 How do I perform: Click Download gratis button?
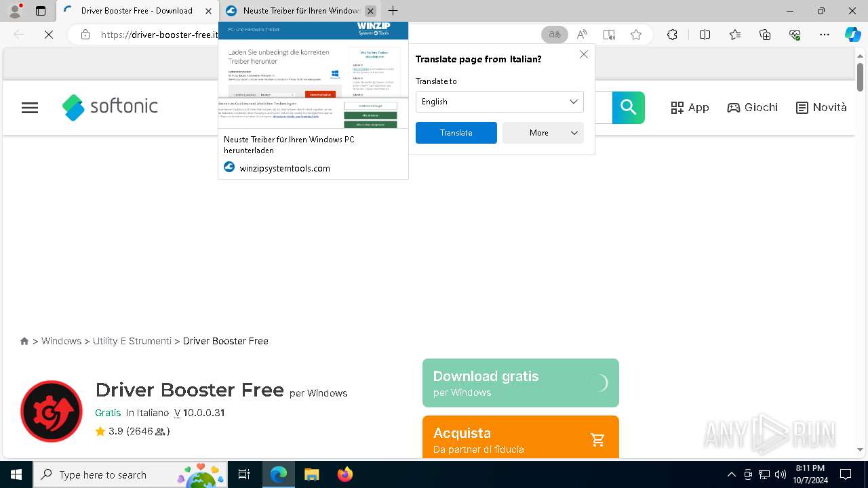[521, 383]
